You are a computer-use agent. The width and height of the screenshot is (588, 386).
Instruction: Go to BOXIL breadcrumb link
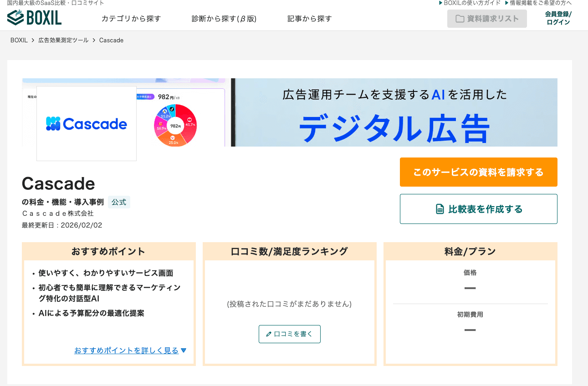19,40
